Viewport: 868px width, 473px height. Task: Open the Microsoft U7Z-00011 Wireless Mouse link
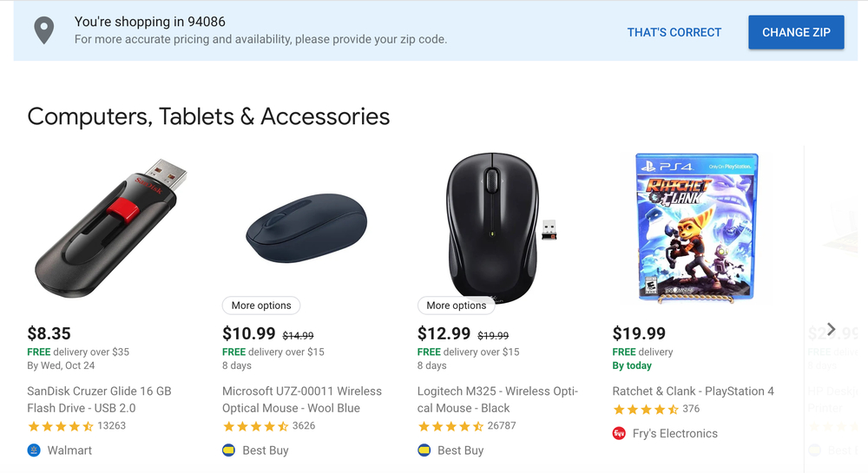[x=301, y=399]
